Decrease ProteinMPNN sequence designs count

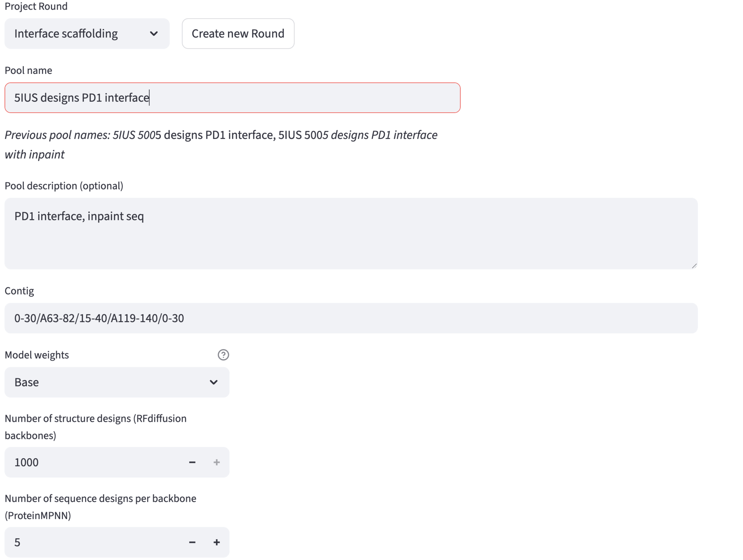[192, 542]
